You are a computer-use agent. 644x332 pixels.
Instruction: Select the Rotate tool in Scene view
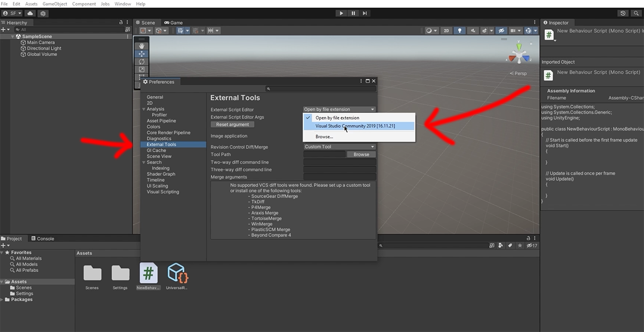pos(141,61)
